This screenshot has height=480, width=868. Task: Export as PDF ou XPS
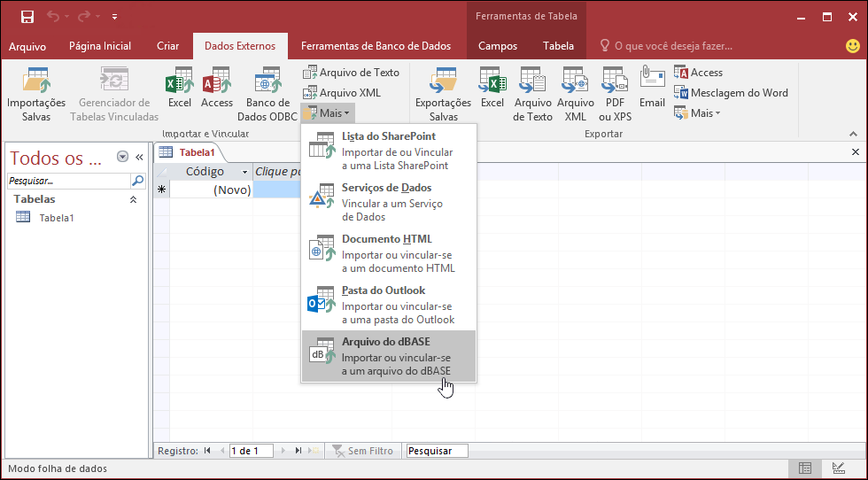[x=615, y=94]
